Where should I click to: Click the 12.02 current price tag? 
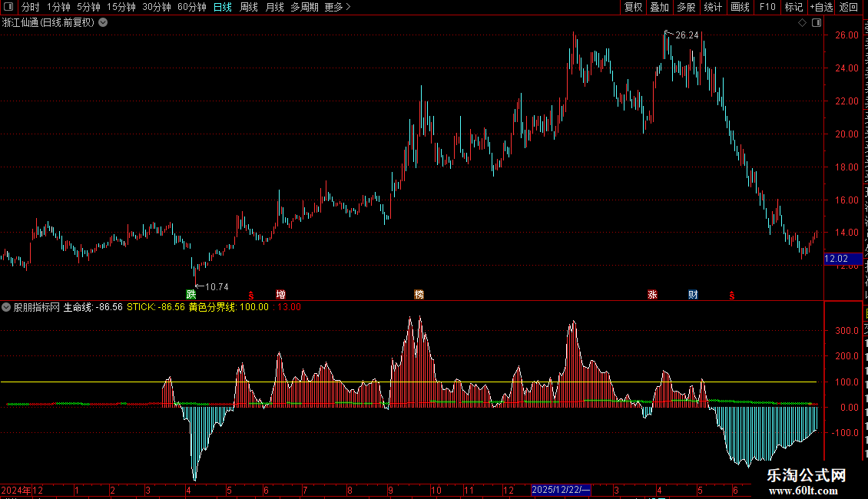tap(843, 259)
